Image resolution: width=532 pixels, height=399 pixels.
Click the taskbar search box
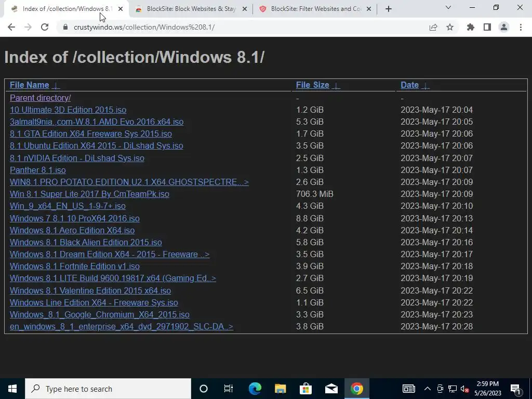[x=108, y=389]
